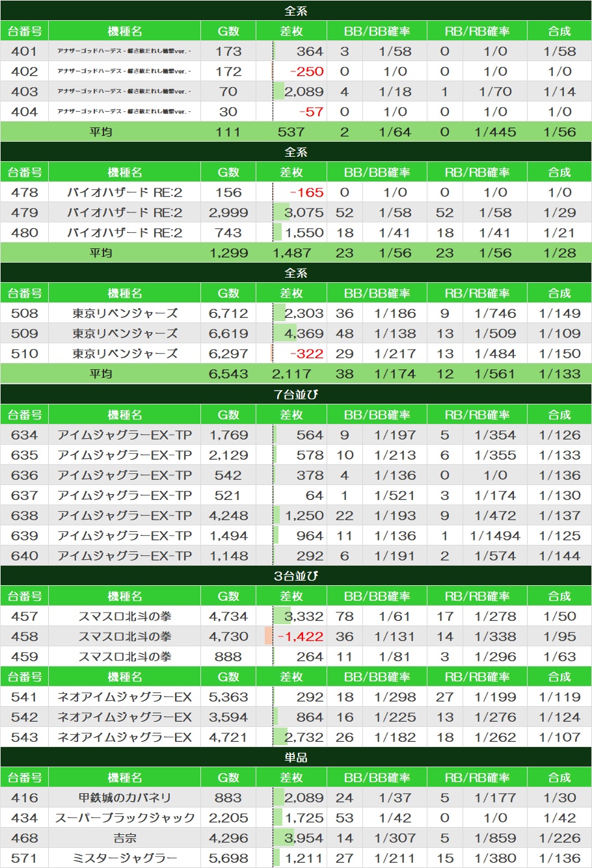Screen dimensions: 592x868
Task: Select the 6,712 game count
Action: [x=228, y=313]
